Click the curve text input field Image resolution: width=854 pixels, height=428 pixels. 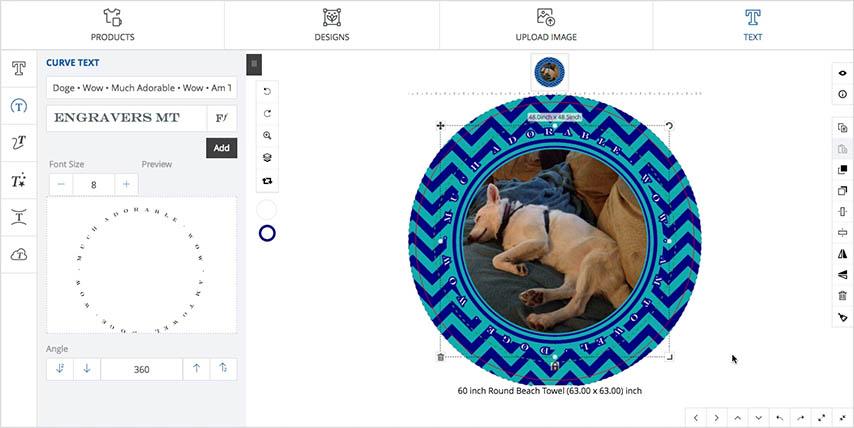[x=142, y=88]
